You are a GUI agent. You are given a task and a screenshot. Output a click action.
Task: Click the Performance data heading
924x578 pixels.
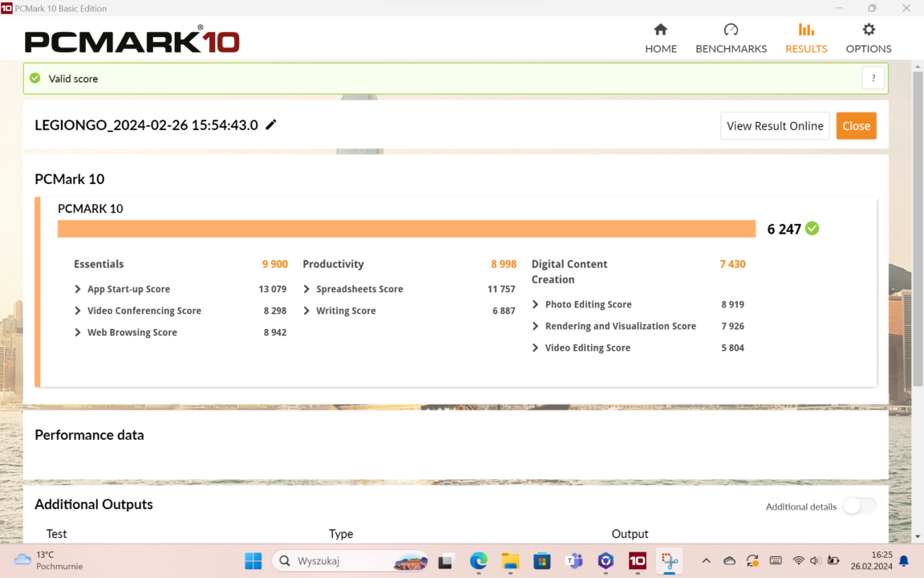pyautogui.click(x=90, y=435)
